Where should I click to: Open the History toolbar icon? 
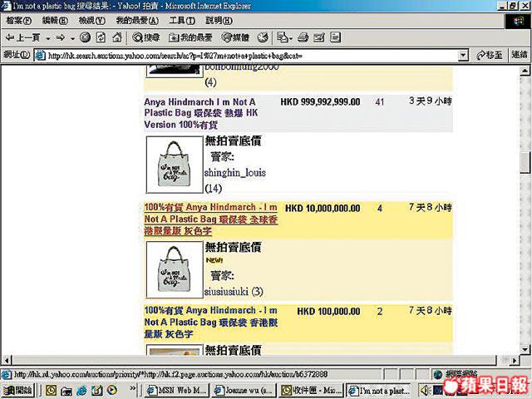(x=263, y=37)
